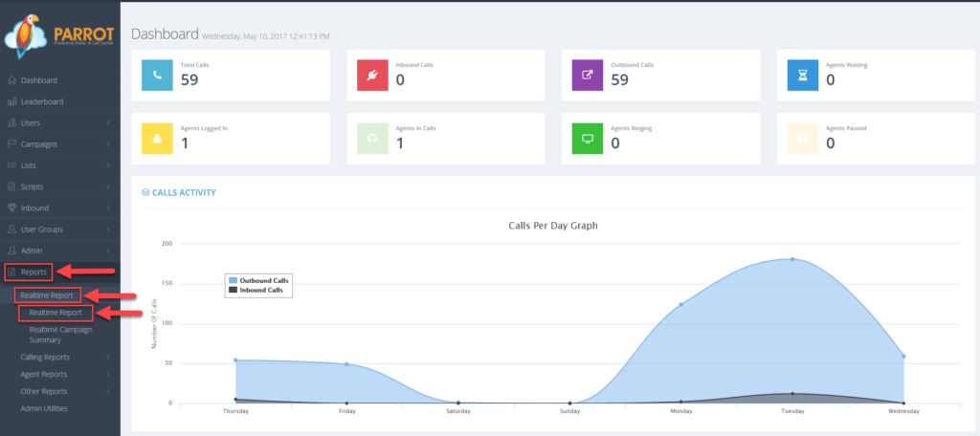The image size is (980, 436).
Task: Expand the Campaigns menu chevron
Action: (108, 144)
